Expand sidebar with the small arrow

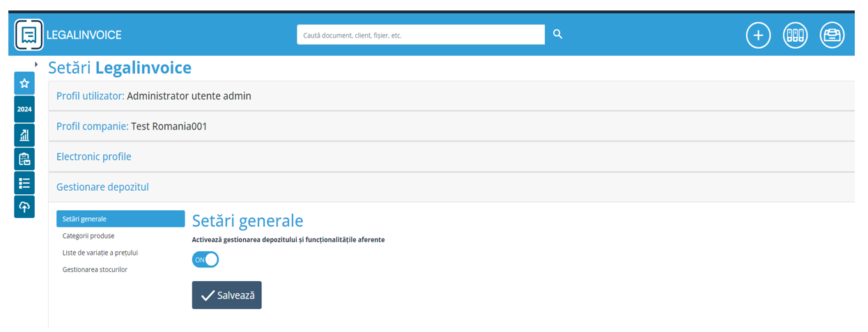pos(36,64)
